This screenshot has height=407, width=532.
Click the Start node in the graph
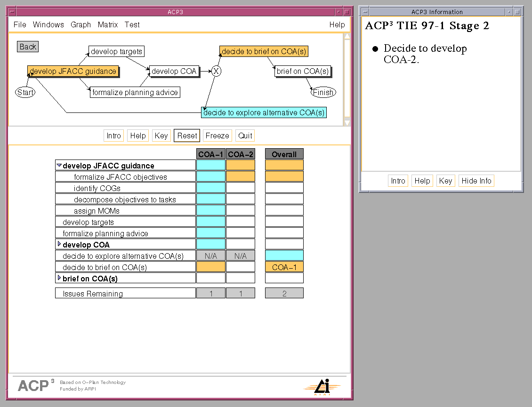(25, 92)
